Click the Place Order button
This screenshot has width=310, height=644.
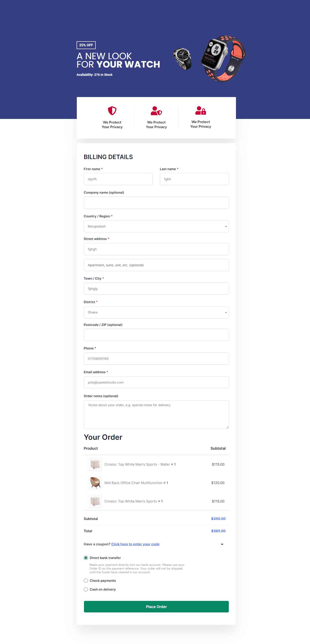[156, 606]
